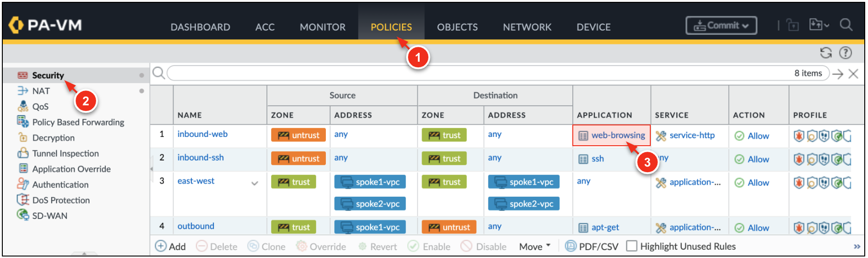
Task: Open the help question mark icon
Action: [x=846, y=53]
